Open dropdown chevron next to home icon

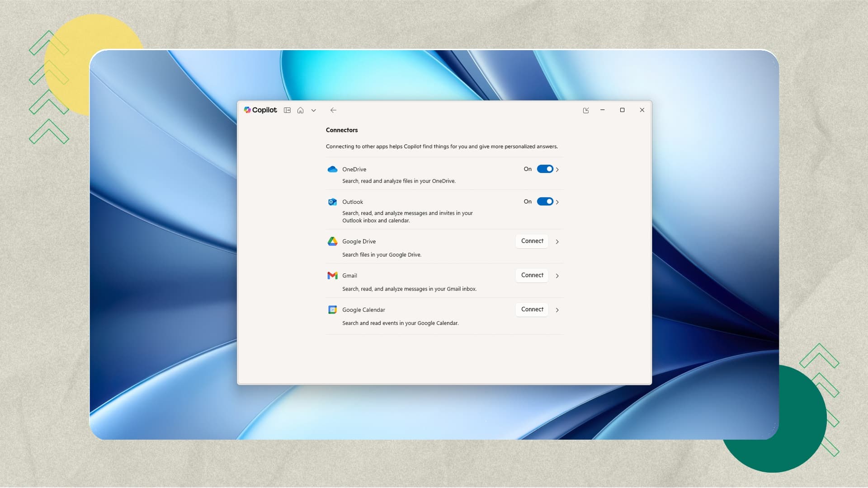(x=313, y=110)
